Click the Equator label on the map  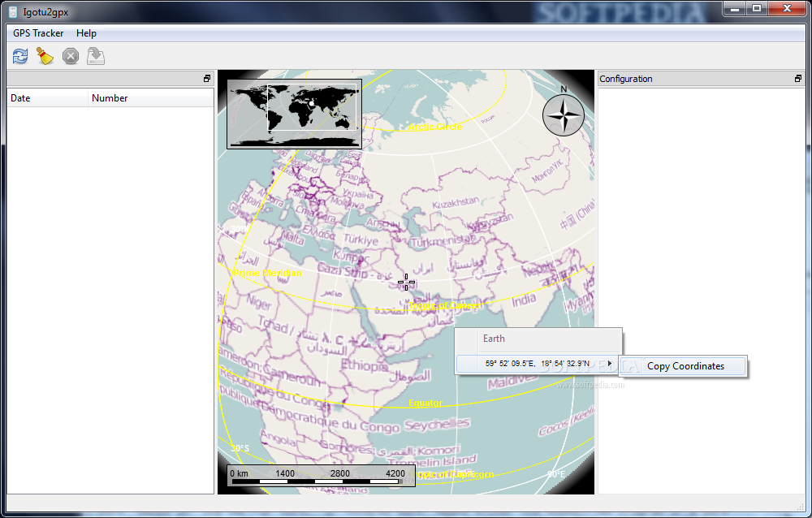tap(425, 403)
